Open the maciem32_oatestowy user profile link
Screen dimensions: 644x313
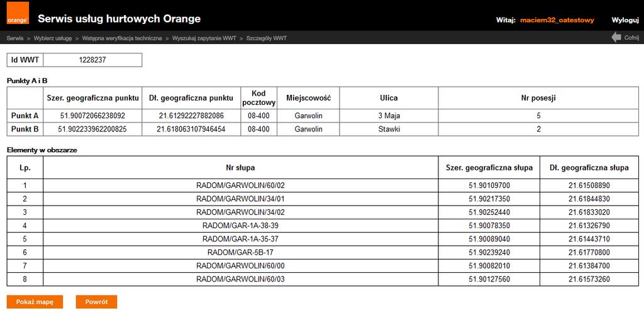(x=557, y=19)
